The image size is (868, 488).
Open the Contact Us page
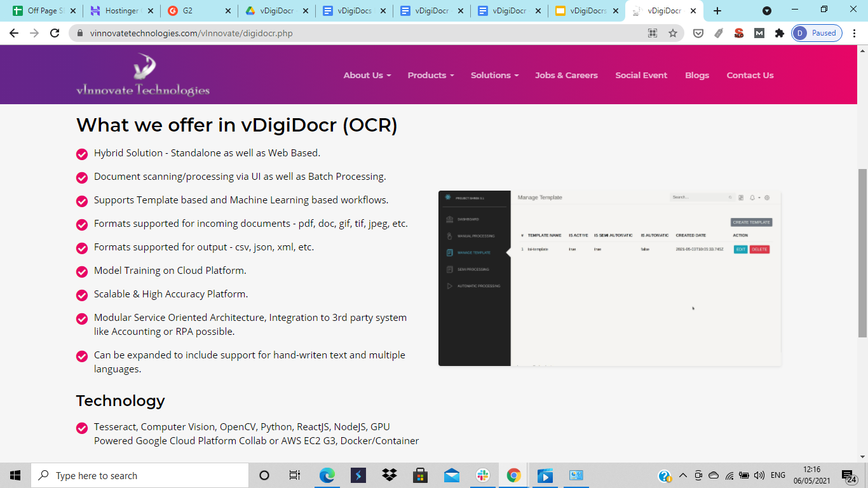point(750,75)
